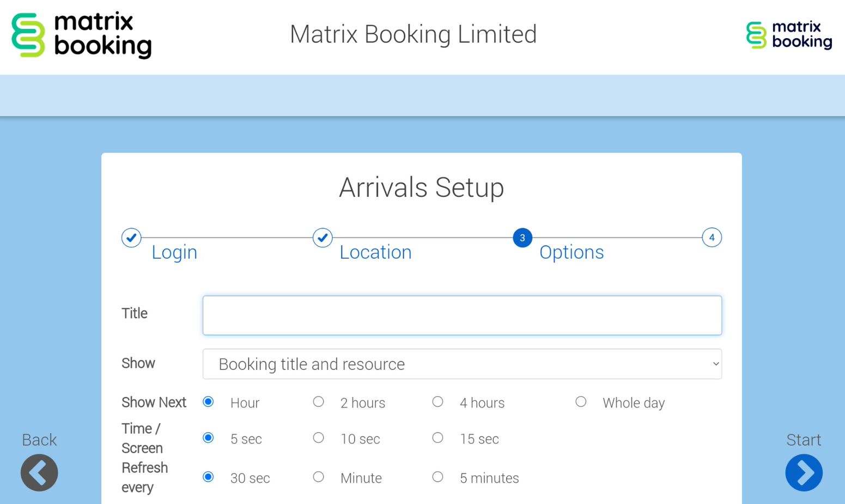The height and width of the screenshot is (504, 845).
Task: Click the Back arrow icon
Action: [39, 472]
